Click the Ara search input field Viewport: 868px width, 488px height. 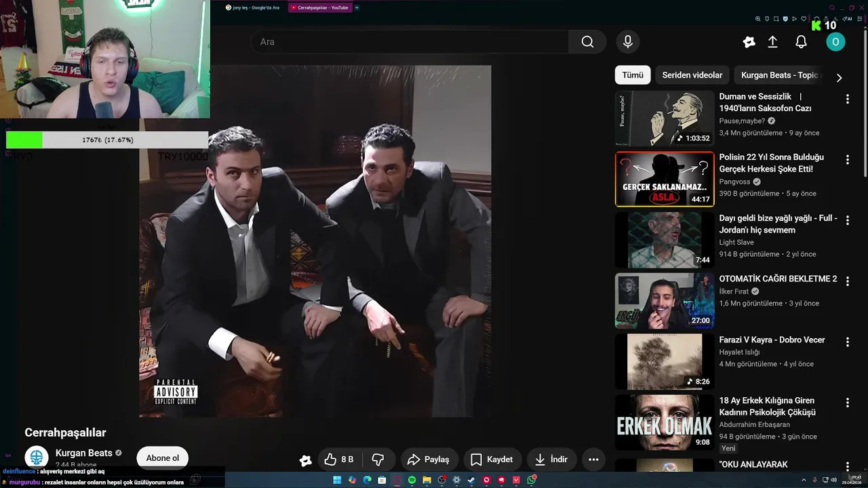(x=410, y=42)
